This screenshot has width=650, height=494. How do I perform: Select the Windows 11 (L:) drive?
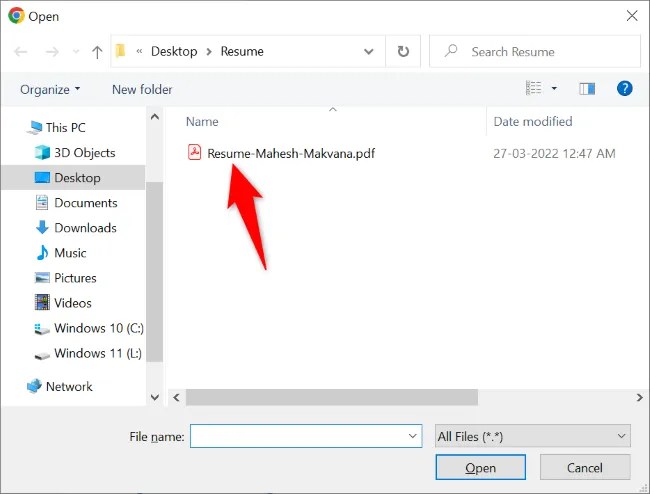[x=88, y=353]
